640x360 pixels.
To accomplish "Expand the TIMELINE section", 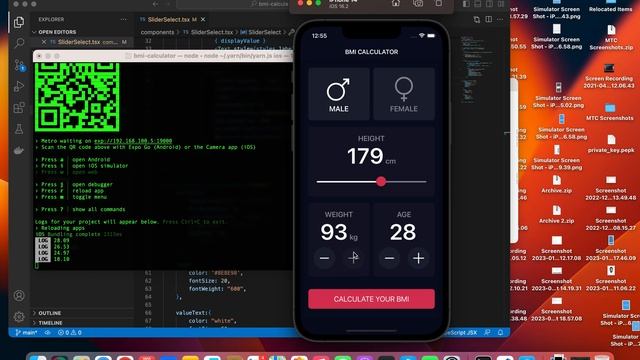I will (50, 323).
